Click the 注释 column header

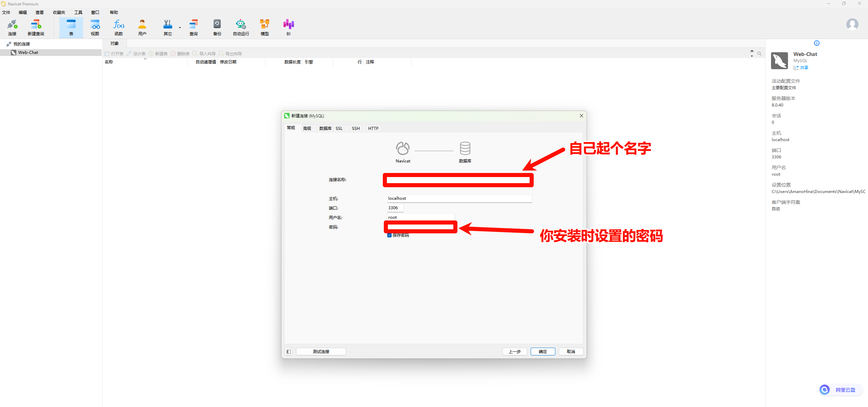[x=387, y=62]
